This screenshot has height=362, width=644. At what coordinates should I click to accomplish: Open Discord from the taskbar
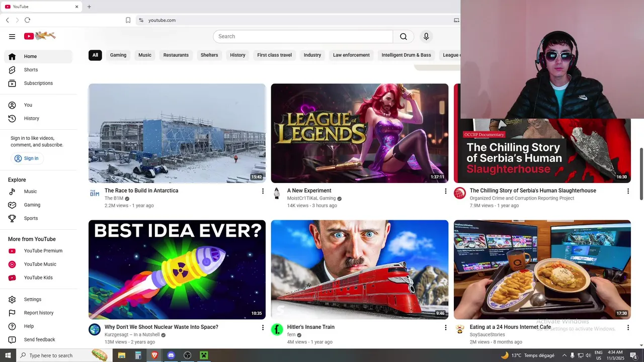point(171,355)
